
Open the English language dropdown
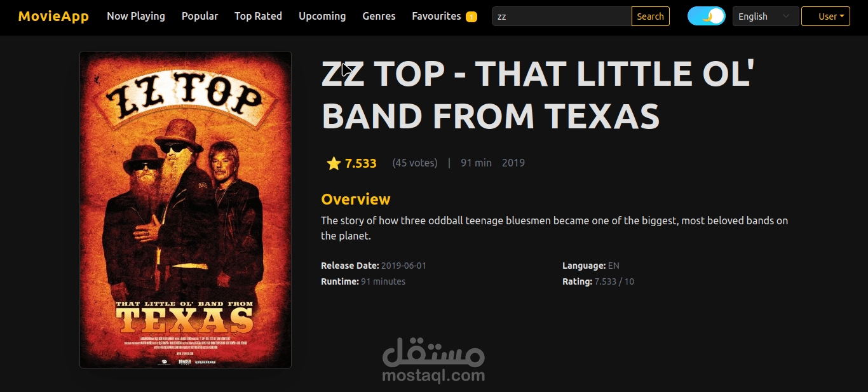(x=766, y=17)
